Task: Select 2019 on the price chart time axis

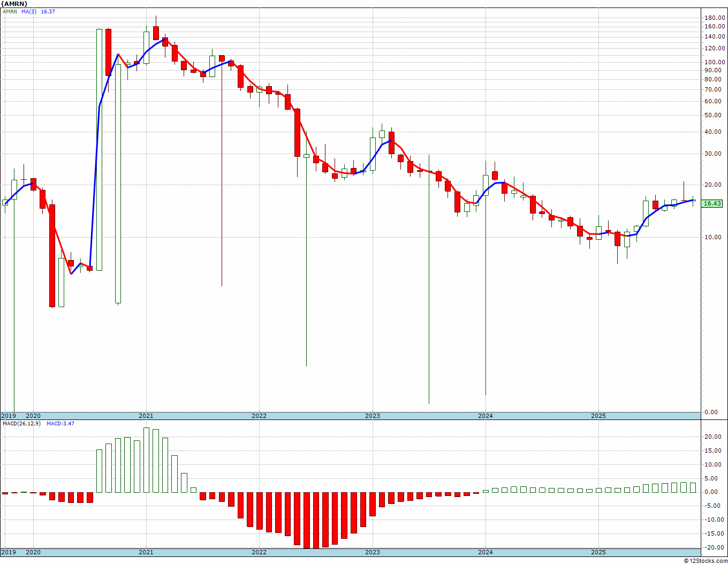Action: [x=7, y=416]
